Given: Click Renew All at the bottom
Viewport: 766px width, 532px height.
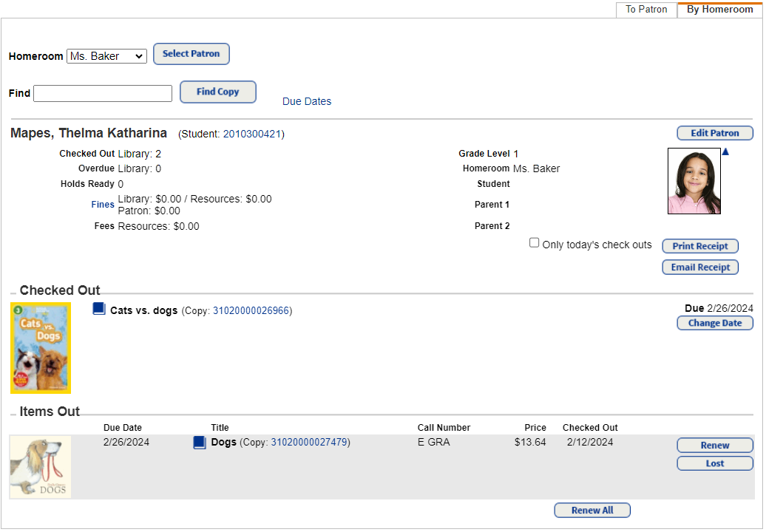Looking at the screenshot, I should tap(592, 510).
